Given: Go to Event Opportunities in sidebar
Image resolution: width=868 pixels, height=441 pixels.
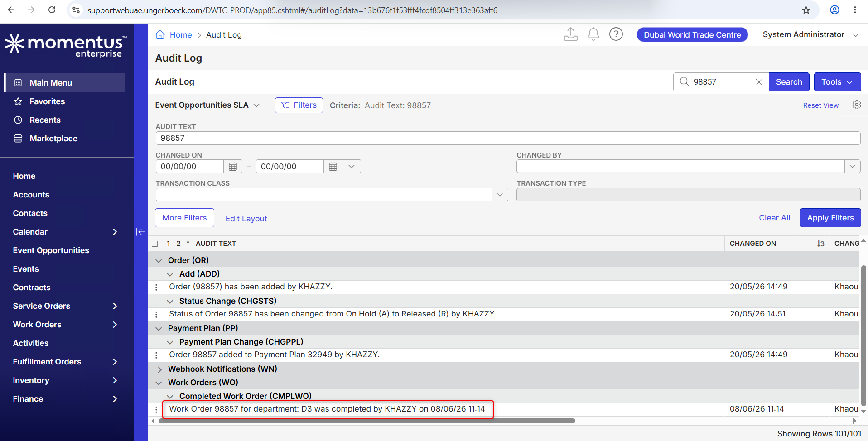Looking at the screenshot, I should click(51, 250).
